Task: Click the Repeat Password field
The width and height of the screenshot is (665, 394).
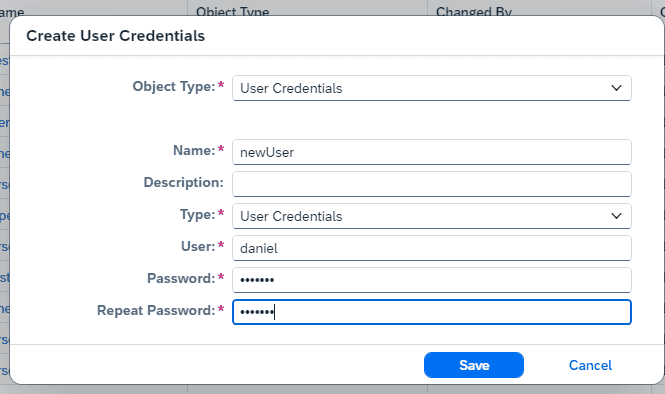Action: (x=432, y=312)
